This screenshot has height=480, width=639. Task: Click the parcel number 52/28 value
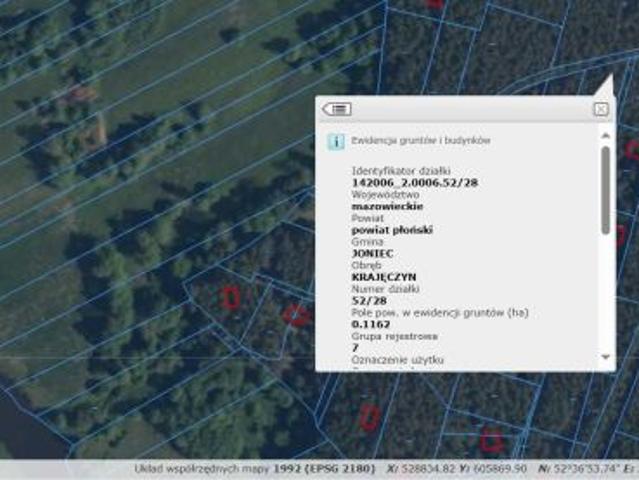pyautogui.click(x=368, y=300)
